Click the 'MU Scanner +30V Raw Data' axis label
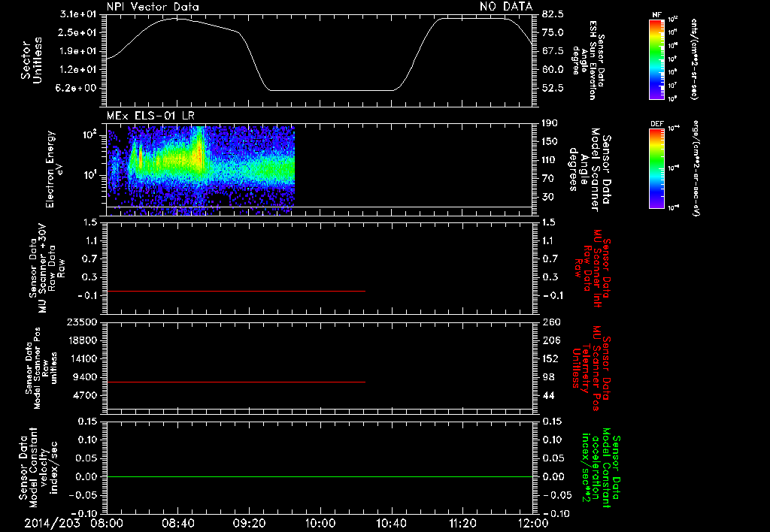This screenshot has width=770, height=532. point(47,268)
